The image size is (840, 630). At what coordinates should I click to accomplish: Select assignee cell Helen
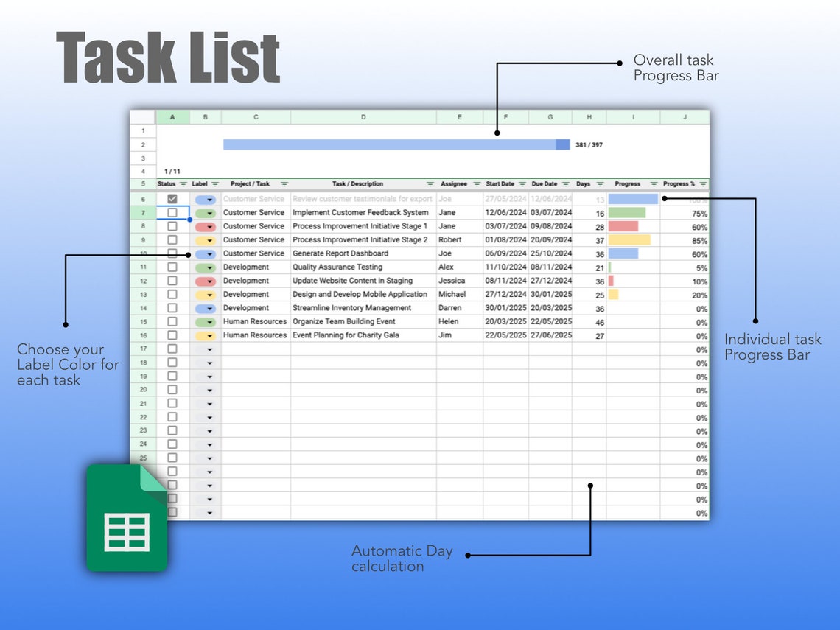(x=460, y=321)
